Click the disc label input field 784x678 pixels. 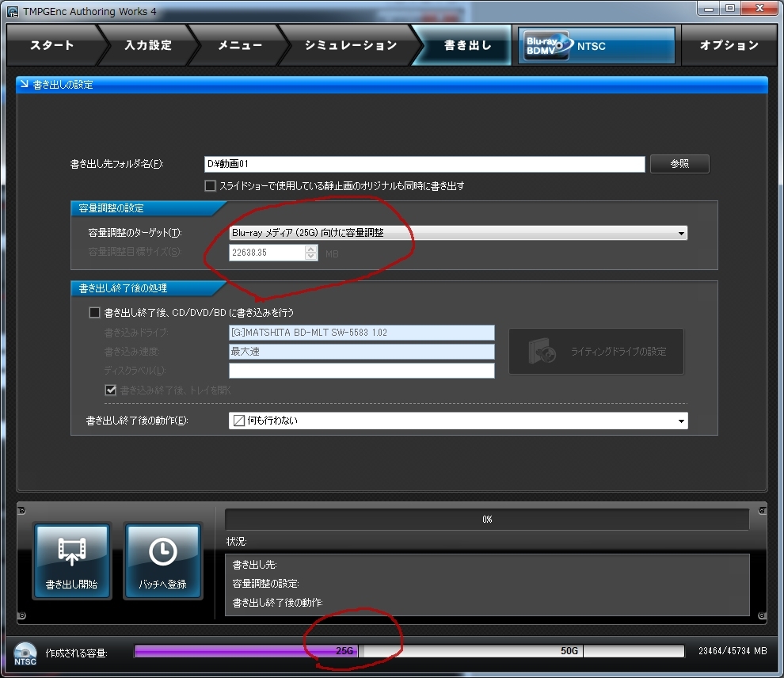pos(361,371)
